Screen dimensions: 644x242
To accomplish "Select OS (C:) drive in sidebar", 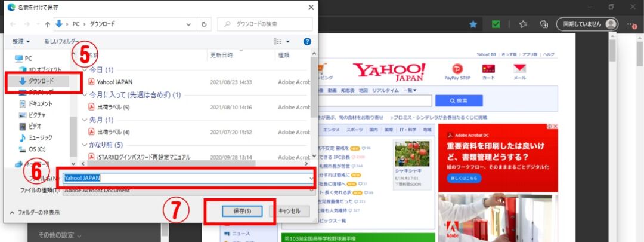I will coord(32,149).
